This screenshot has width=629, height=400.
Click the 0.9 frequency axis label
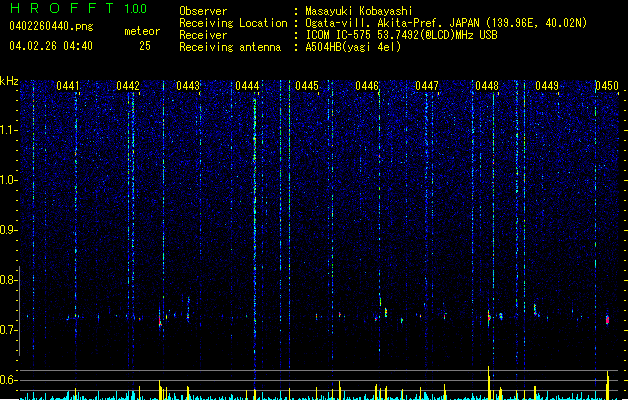(x=8, y=230)
